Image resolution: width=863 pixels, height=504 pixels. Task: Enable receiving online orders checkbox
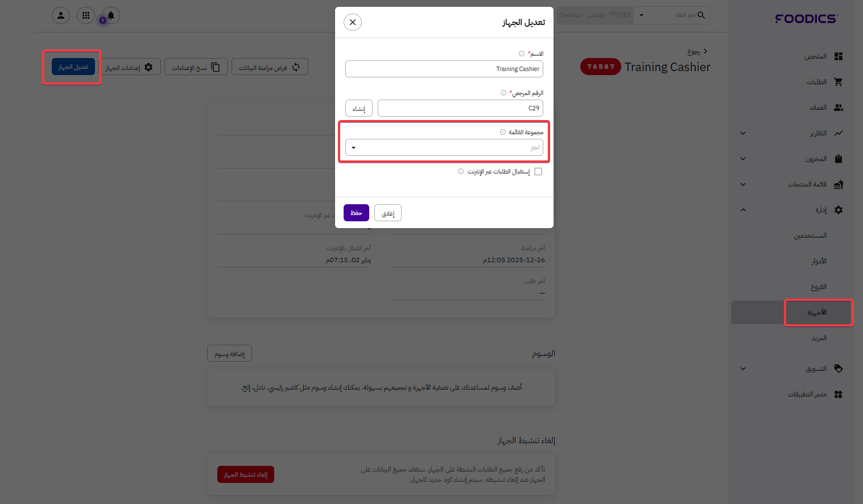pyautogui.click(x=538, y=171)
